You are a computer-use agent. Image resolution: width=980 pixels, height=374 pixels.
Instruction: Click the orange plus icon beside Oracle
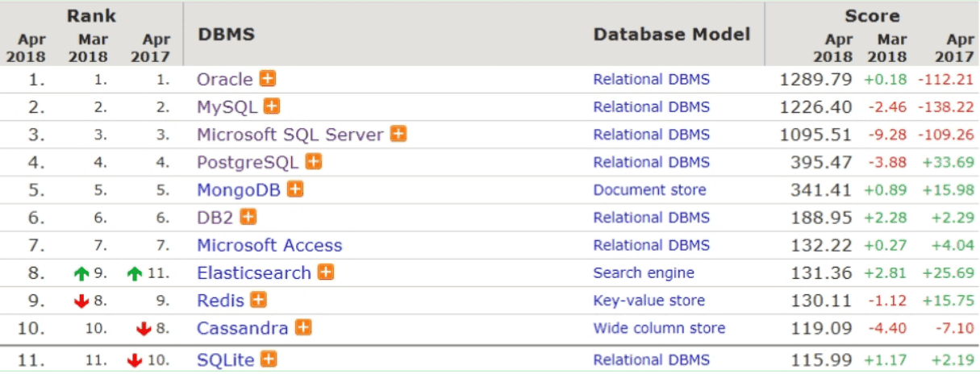tap(267, 79)
